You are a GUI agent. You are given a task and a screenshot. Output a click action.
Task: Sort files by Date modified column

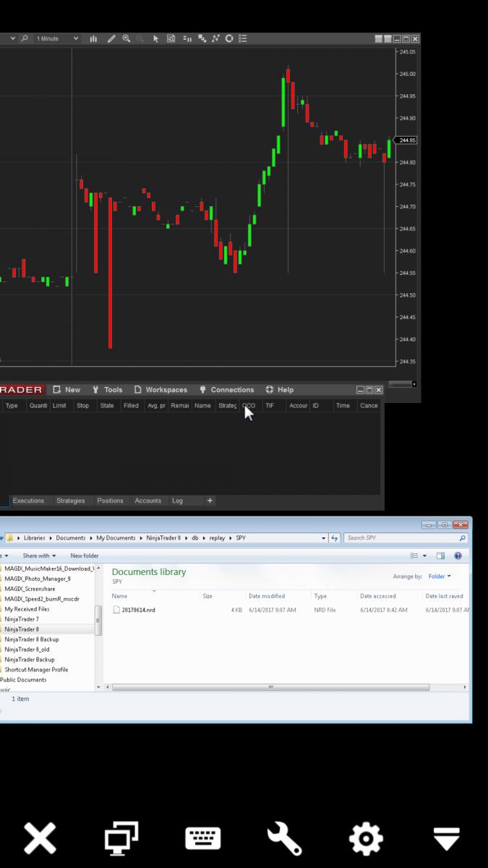pos(267,596)
